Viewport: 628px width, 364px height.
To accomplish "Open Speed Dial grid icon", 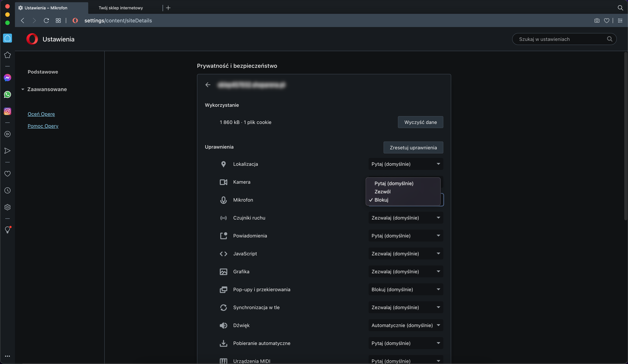I will point(58,21).
